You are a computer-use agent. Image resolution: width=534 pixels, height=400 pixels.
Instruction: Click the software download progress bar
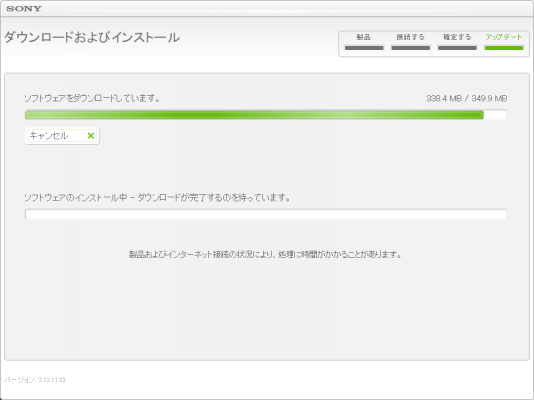click(x=266, y=115)
